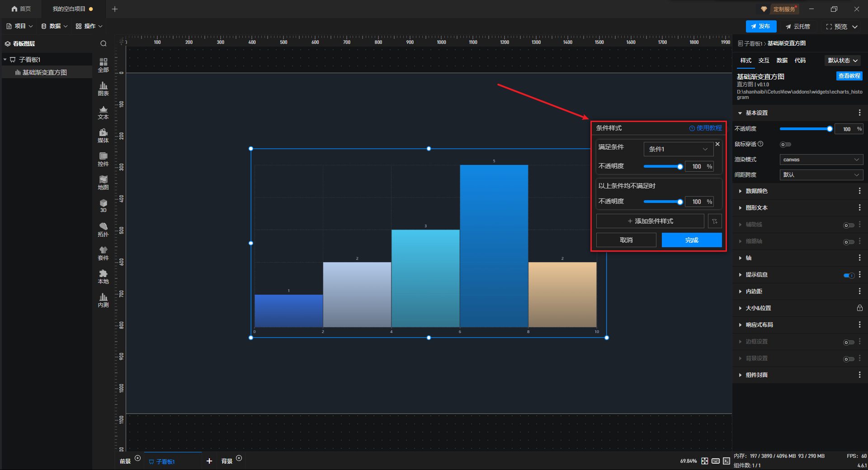
Task: Open the 内测 beta components
Action: 104,300
